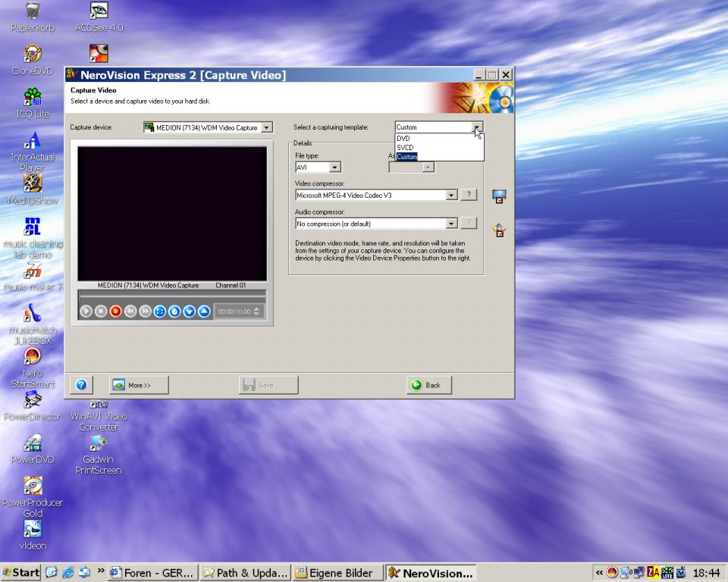This screenshot has width=728, height=582.
Task: Open Video Device Properties icon on right
Action: tap(499, 196)
